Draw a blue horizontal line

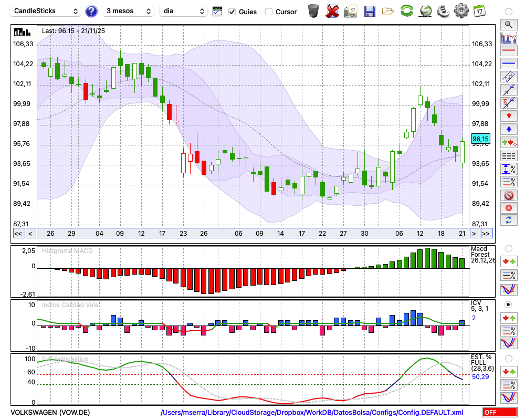tap(508, 64)
